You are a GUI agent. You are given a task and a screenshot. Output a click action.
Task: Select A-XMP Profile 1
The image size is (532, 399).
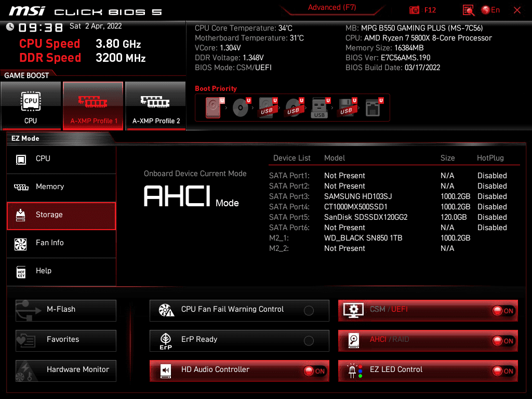(x=93, y=105)
